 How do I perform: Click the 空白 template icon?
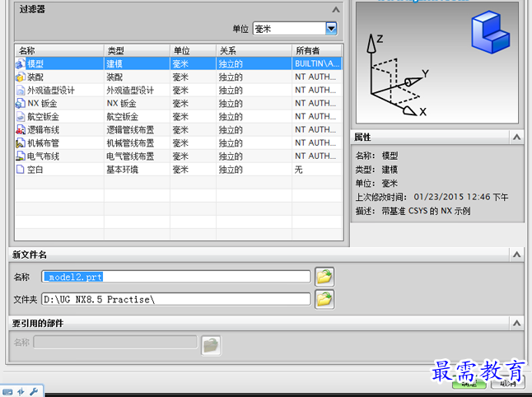[21, 170]
